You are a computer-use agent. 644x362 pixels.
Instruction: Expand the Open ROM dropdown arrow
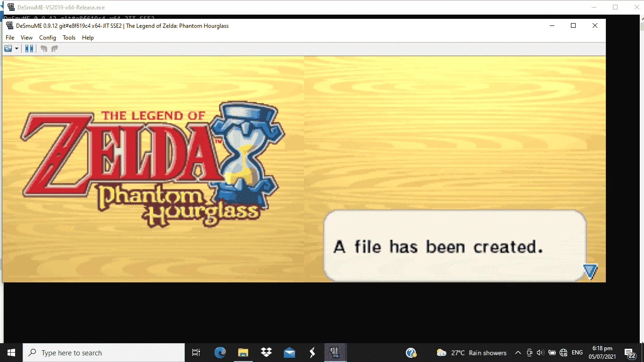point(17,49)
